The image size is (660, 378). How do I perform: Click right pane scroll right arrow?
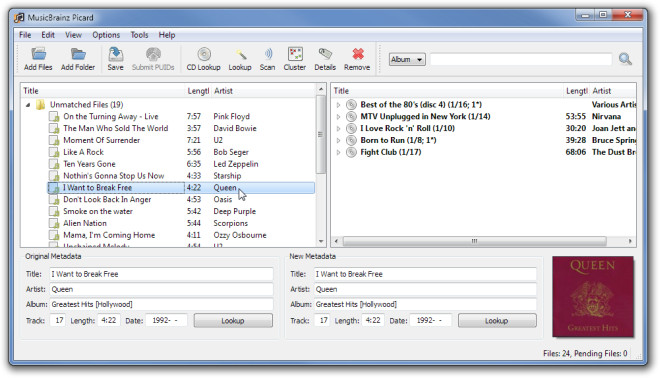click(x=630, y=241)
